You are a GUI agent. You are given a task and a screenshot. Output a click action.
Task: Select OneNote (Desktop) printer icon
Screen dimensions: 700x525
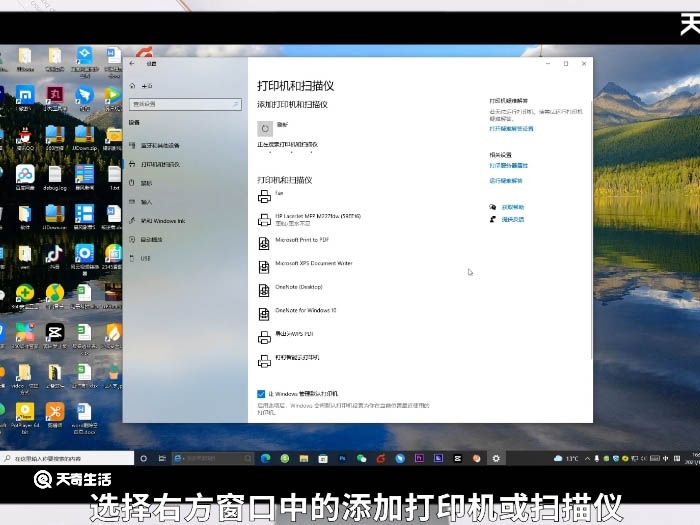264,291
